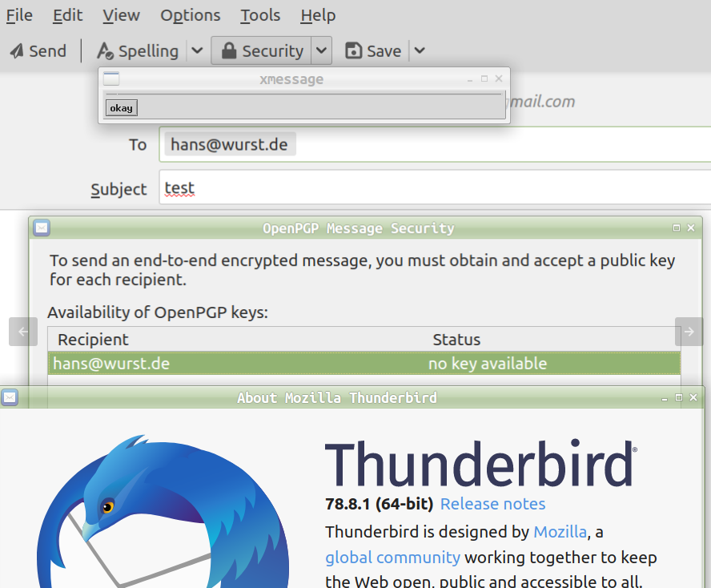Image resolution: width=711 pixels, height=588 pixels.
Task: Minimize the About Mozilla Thunderbird window
Action: pos(665,398)
